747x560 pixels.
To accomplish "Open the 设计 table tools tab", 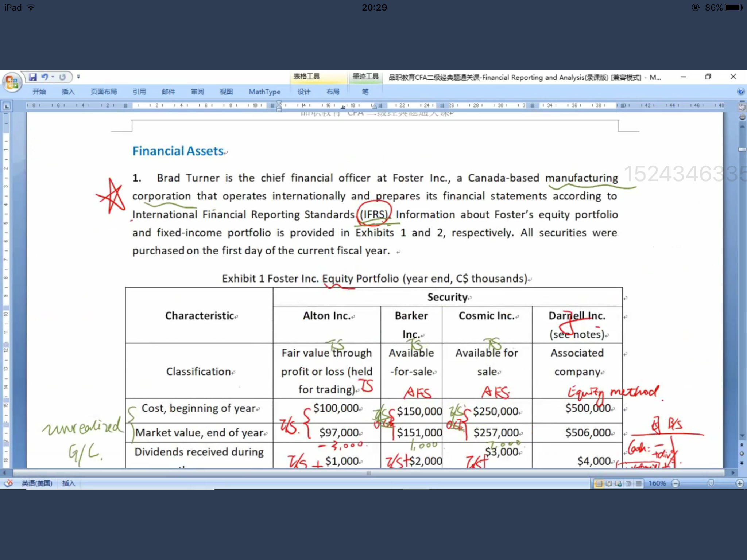I will [304, 92].
